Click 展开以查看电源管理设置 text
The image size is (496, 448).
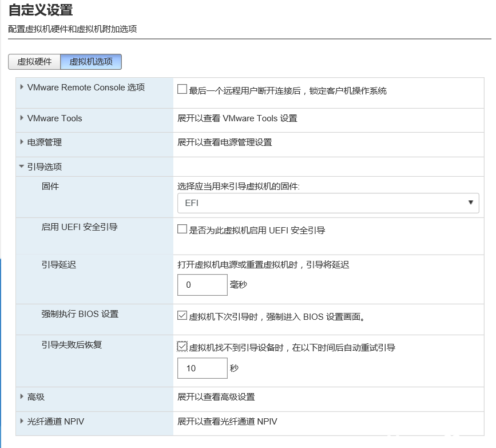click(x=225, y=142)
